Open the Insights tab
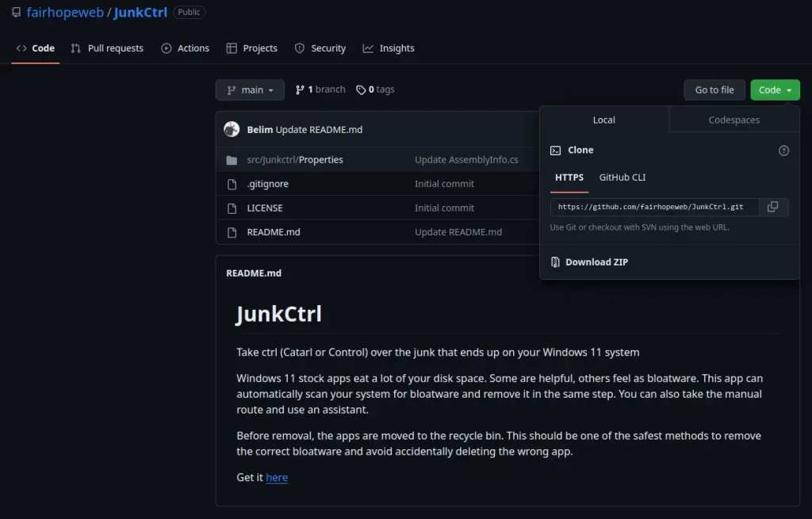This screenshot has height=519, width=812. click(x=389, y=48)
